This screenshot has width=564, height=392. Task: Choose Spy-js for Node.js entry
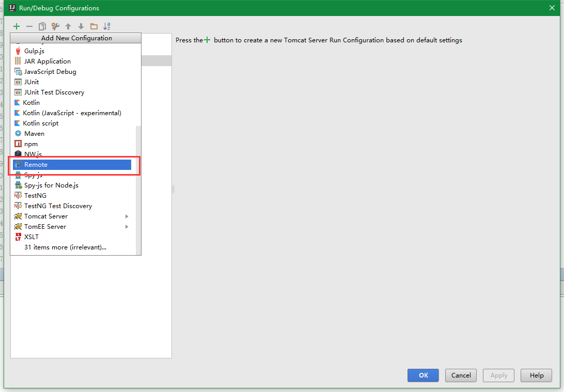(72, 185)
